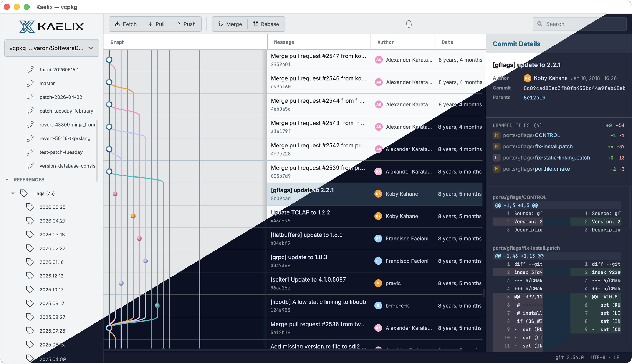Click Koby Kahane avatar in Commit Details

[x=527, y=78]
